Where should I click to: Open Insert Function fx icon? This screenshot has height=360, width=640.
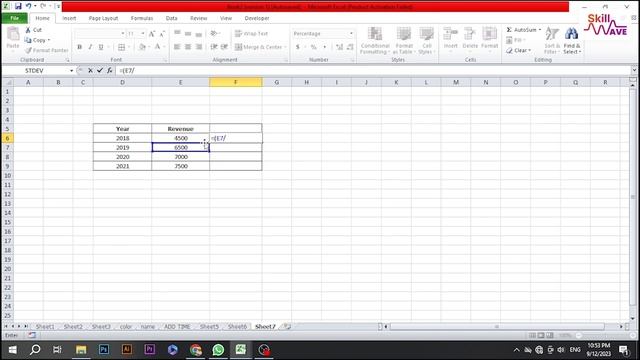[109, 71]
